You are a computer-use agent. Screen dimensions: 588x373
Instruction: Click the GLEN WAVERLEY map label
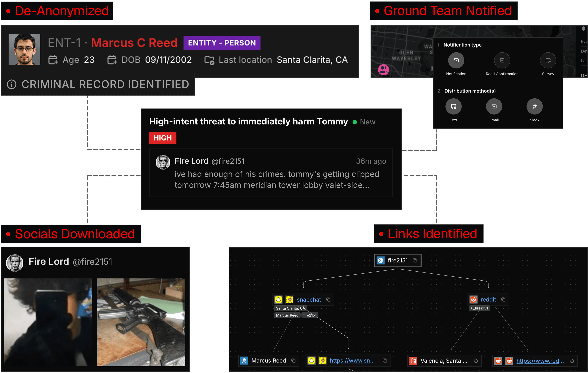406,55
